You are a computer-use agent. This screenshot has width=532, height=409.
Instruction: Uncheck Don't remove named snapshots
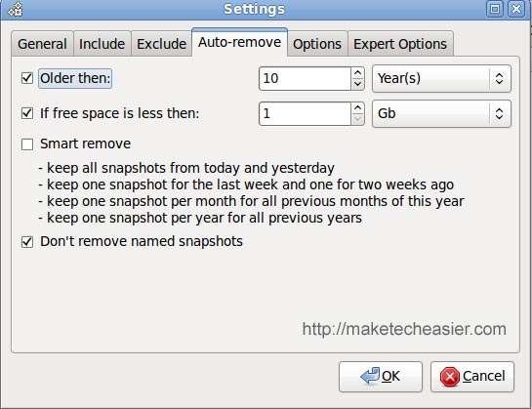(x=27, y=242)
